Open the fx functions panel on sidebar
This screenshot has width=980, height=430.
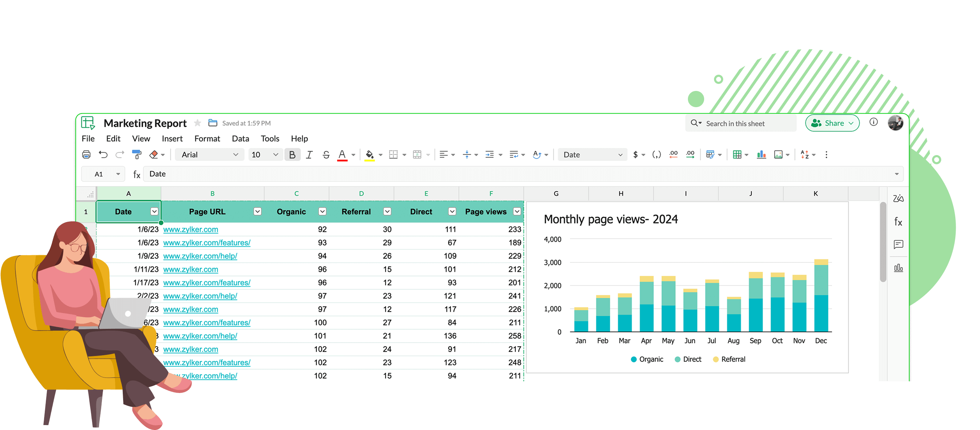coord(898,222)
